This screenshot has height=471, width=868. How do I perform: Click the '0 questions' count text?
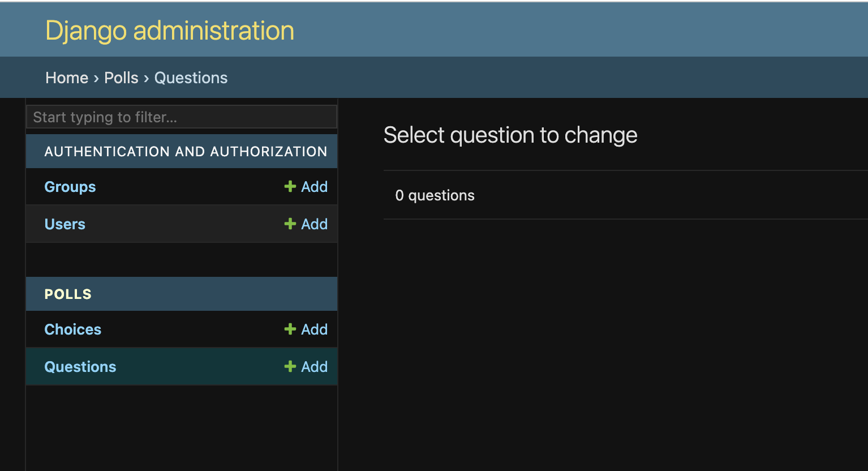point(435,195)
